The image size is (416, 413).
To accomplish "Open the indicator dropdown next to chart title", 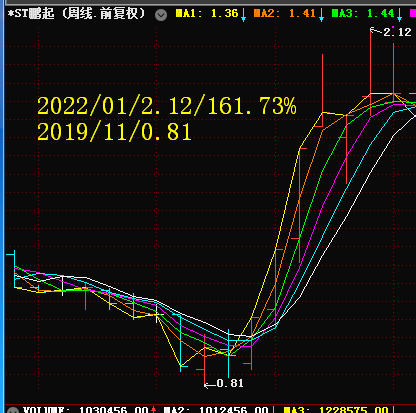I will [161, 15].
